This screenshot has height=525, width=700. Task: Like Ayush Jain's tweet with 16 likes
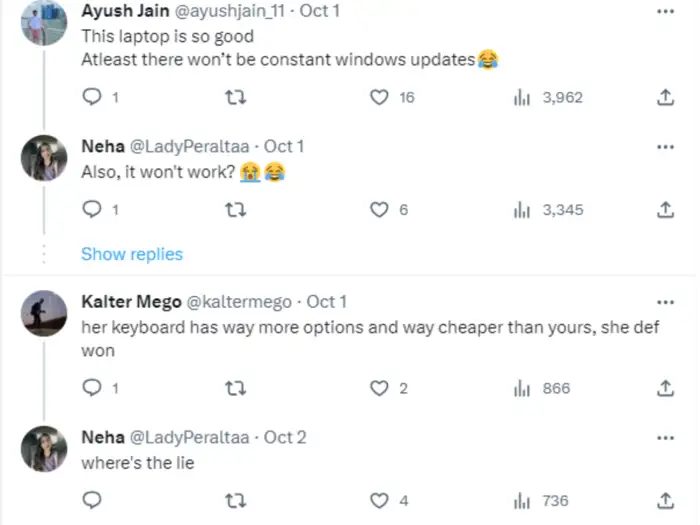click(x=380, y=97)
